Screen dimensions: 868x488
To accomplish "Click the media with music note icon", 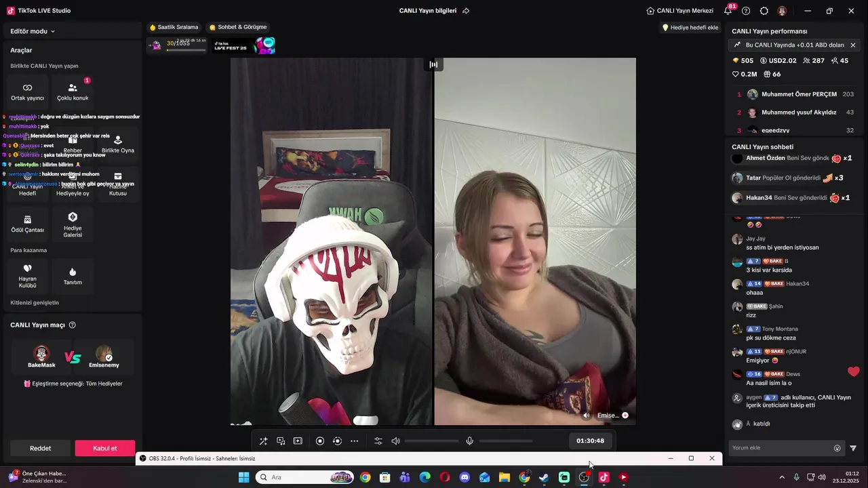I will 281,441.
